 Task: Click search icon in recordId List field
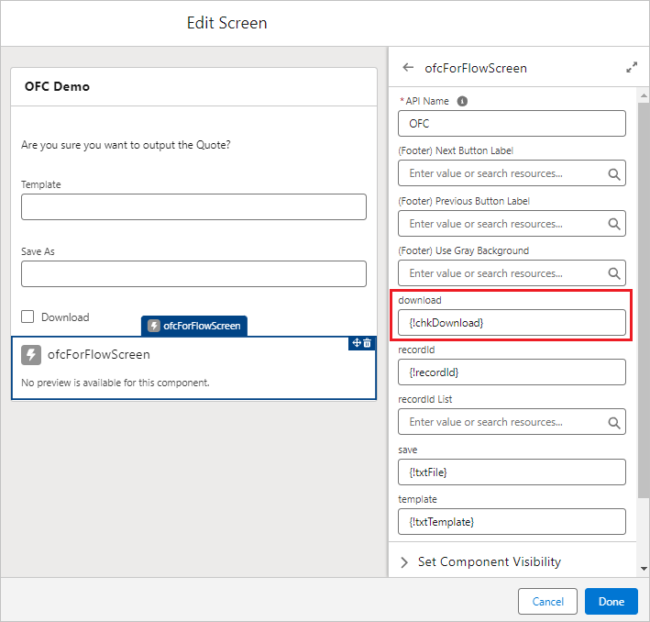pyautogui.click(x=614, y=423)
